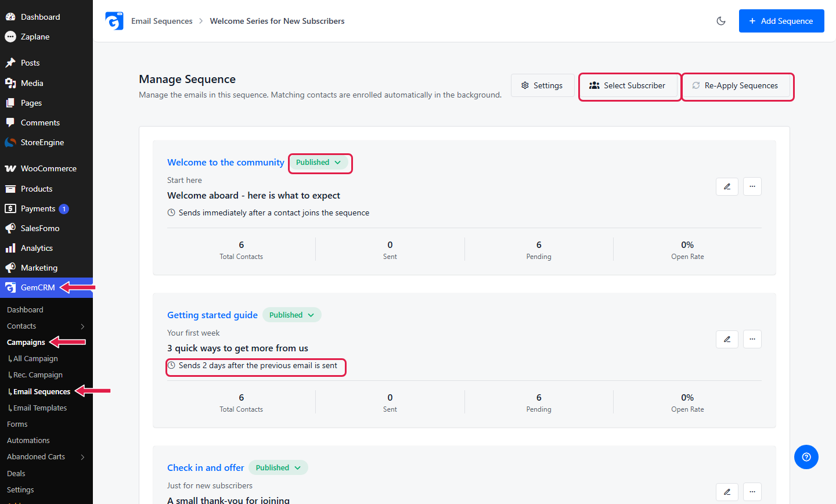Open All Campaign submenu item
The image size is (836, 504).
pyautogui.click(x=35, y=359)
